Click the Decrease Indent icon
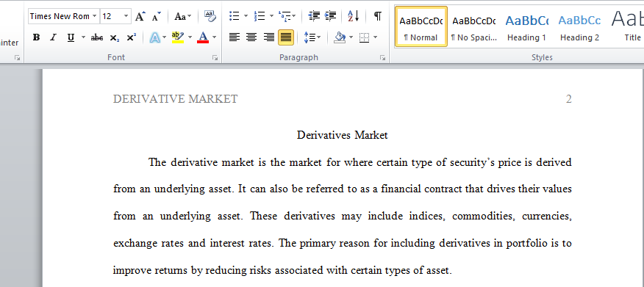Screen dimensions: 644x287 [x=314, y=16]
